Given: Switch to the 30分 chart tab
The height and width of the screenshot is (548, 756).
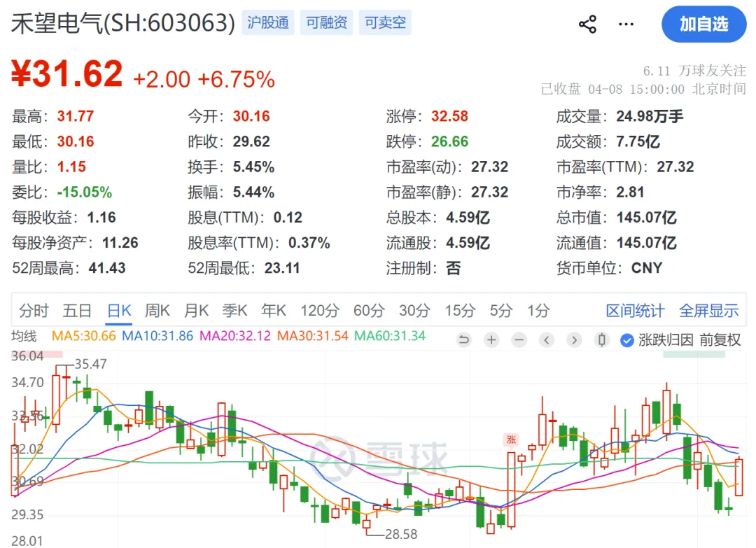Looking at the screenshot, I should 414,311.
